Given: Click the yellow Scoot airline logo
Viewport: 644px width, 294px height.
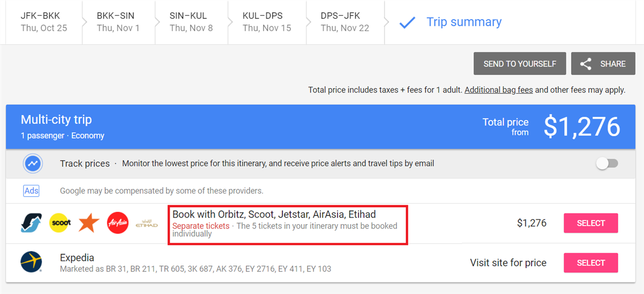Looking at the screenshot, I should click(x=60, y=223).
